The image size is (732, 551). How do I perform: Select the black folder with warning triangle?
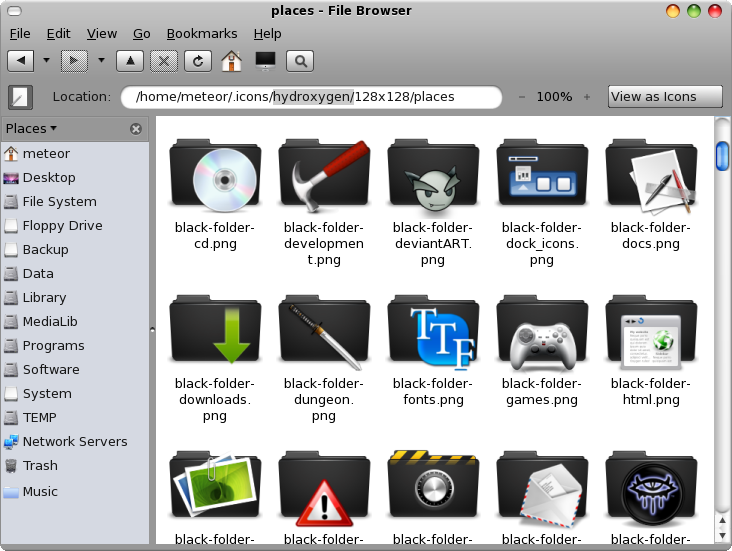pyautogui.click(x=324, y=487)
